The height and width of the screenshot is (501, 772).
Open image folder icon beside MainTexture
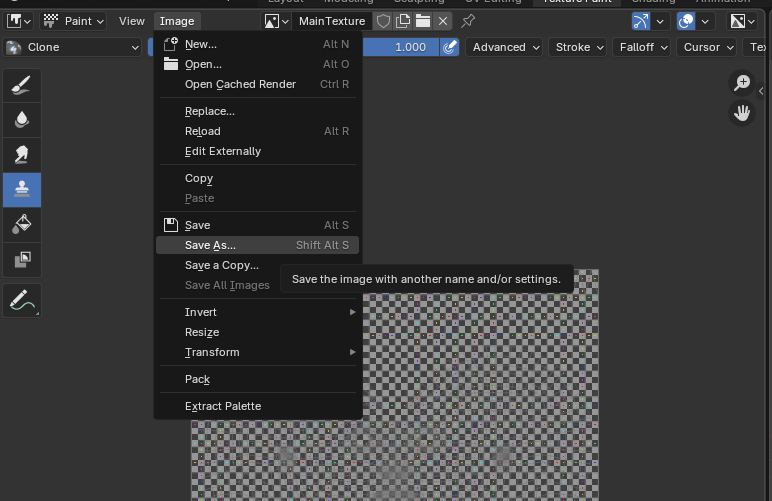[422, 21]
